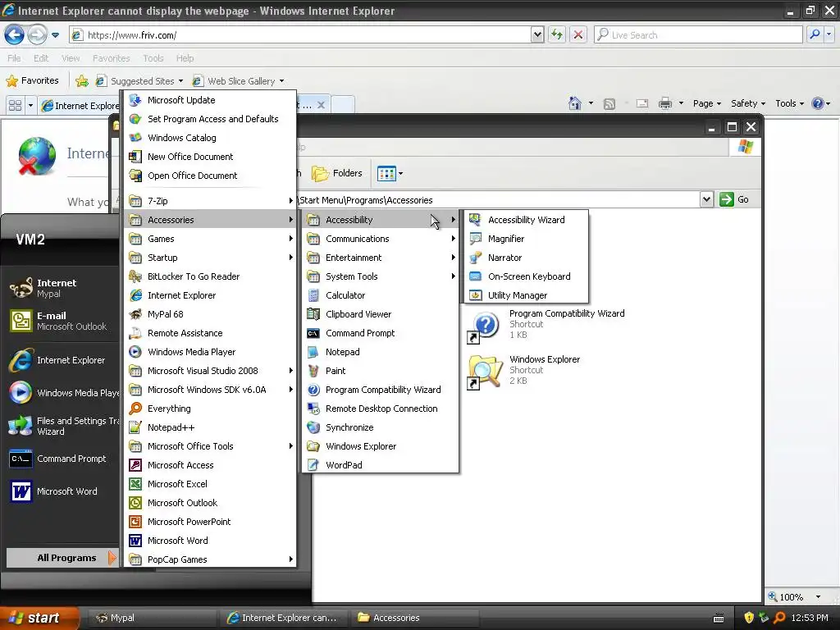The width and height of the screenshot is (840, 630).
Task: Click the Microsoft Excel icon
Action: [135, 484]
